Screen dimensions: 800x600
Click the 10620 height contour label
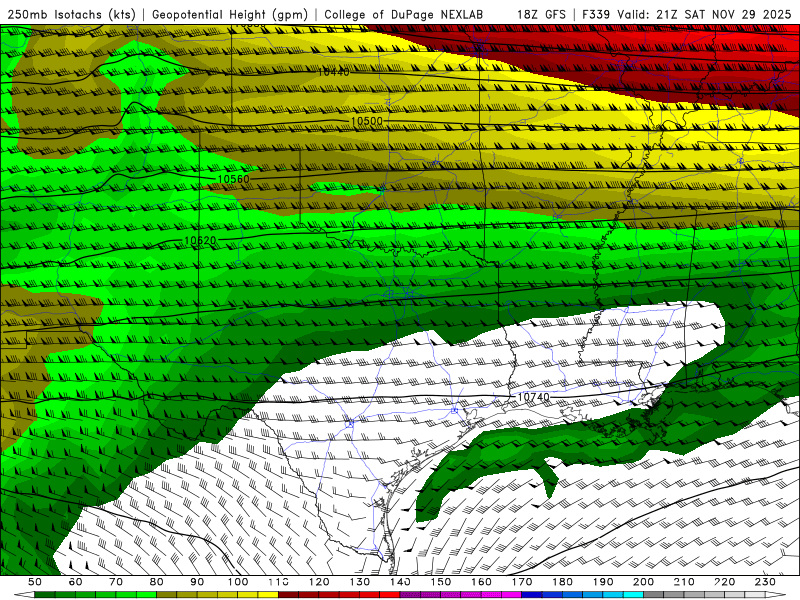pos(200,240)
